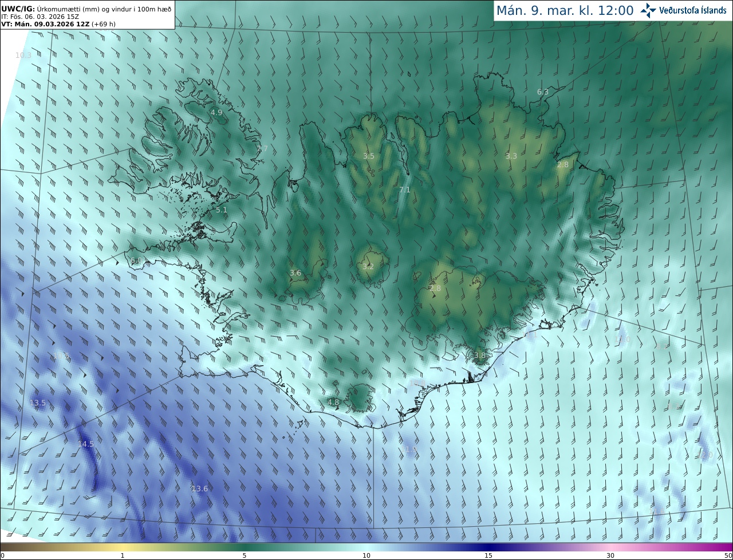The width and height of the screenshot is (733, 560).
Task: Click the 13.6 value label
Action: pos(200,488)
